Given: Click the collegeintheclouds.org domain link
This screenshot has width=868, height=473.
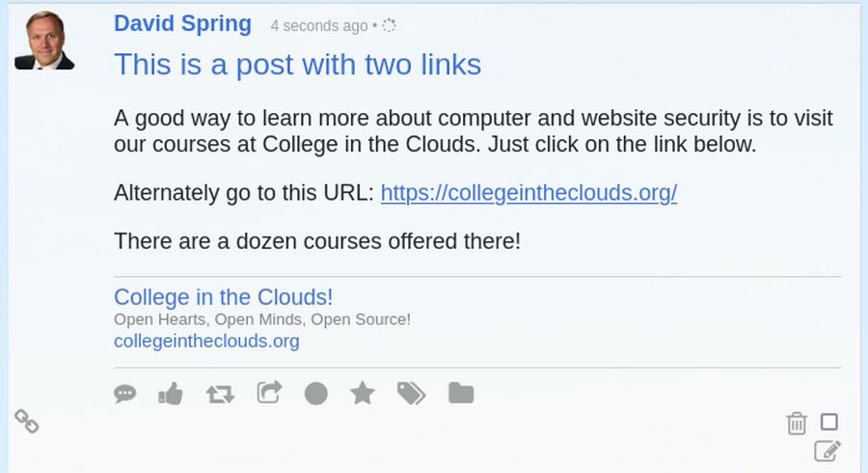Looking at the screenshot, I should point(206,341).
